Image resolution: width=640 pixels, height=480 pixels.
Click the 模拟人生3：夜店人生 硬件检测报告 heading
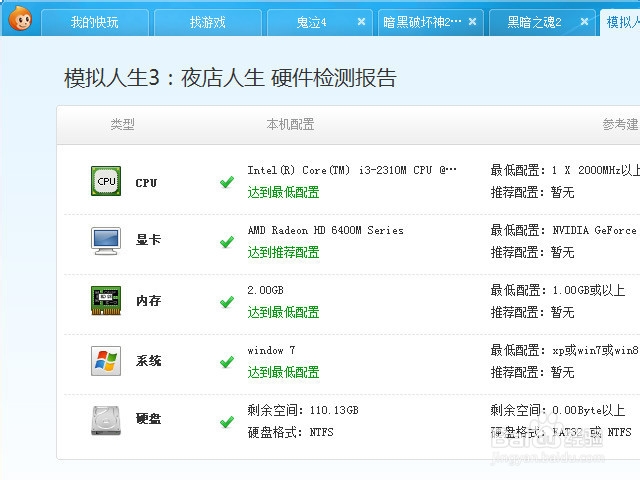[230, 78]
